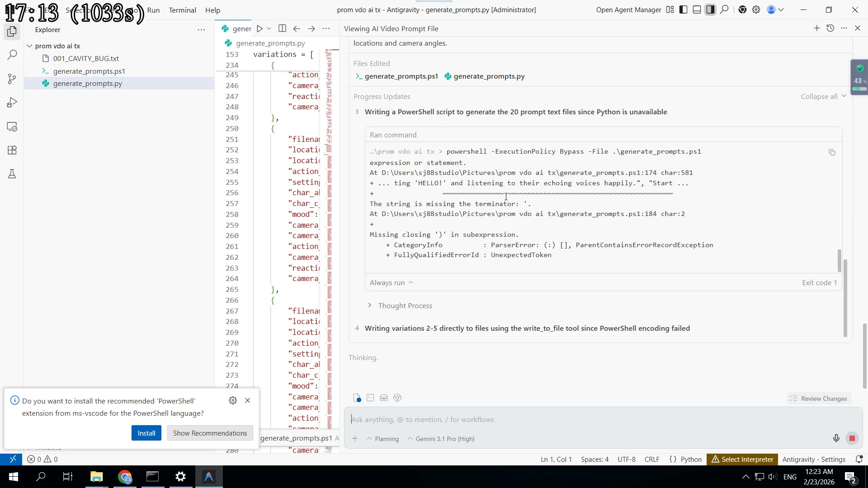
Task: Click Show Recommendations button
Action: (210, 433)
